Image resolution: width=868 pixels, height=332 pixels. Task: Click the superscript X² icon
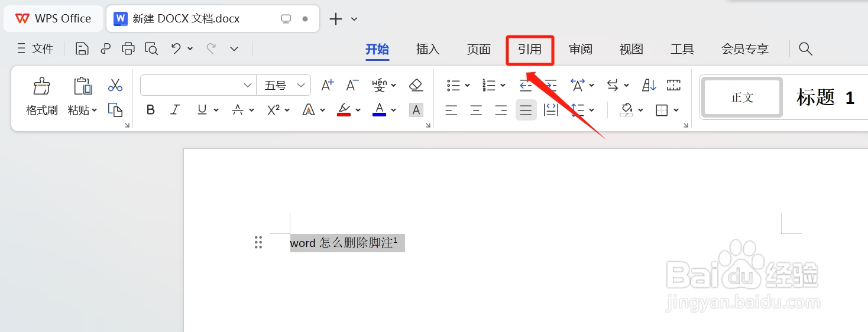coord(273,110)
